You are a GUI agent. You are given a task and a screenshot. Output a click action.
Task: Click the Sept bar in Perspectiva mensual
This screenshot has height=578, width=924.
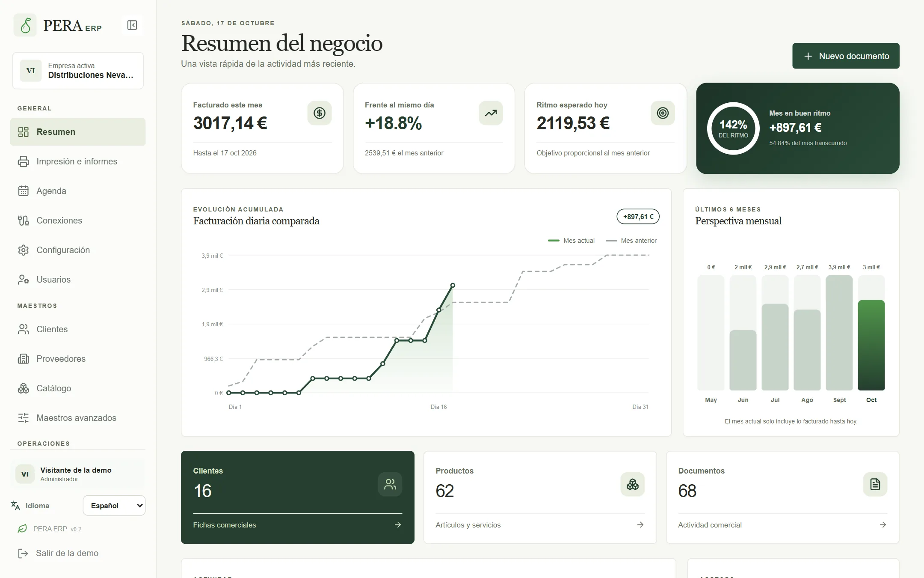[x=839, y=333]
